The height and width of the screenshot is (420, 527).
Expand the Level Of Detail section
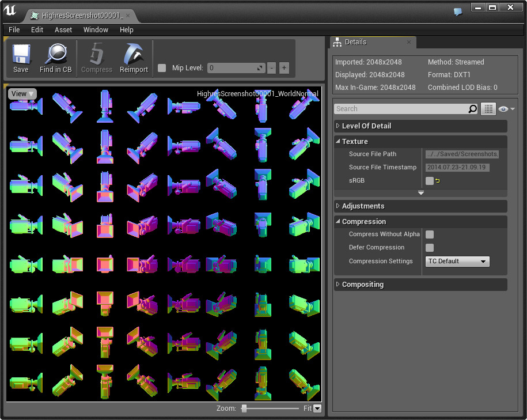[366, 126]
